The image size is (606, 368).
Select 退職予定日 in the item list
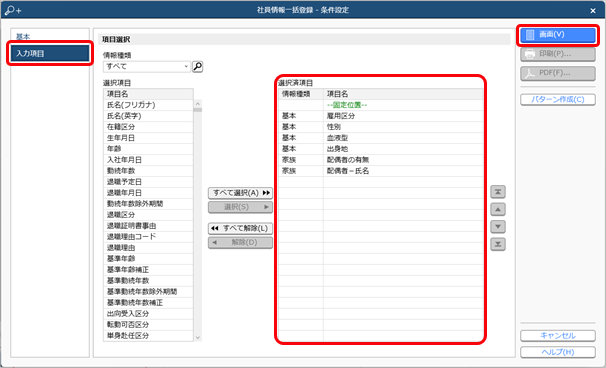pos(148,182)
